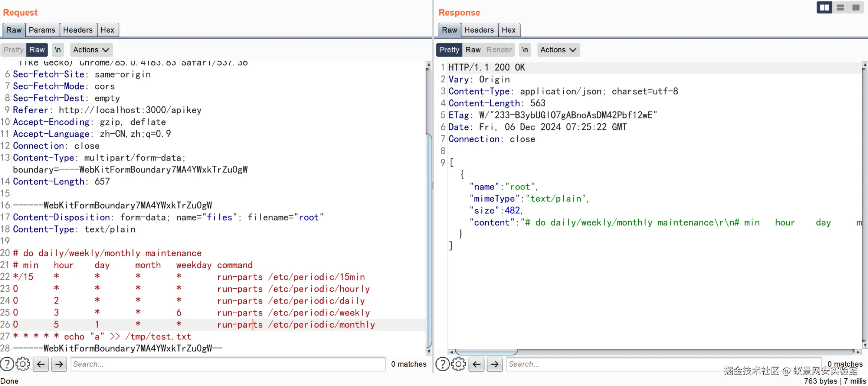The width and height of the screenshot is (868, 386).
Task: Open Request panel help icon
Action: 7,364
